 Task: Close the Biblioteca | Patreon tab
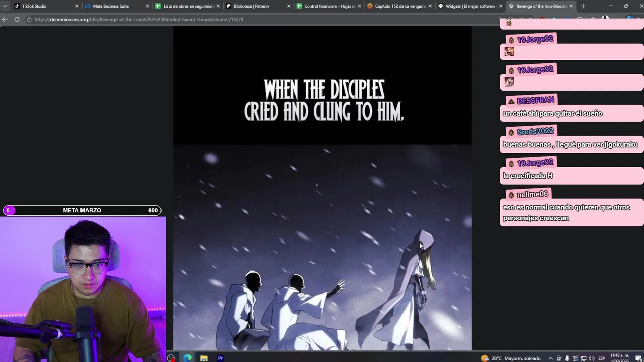tap(289, 6)
